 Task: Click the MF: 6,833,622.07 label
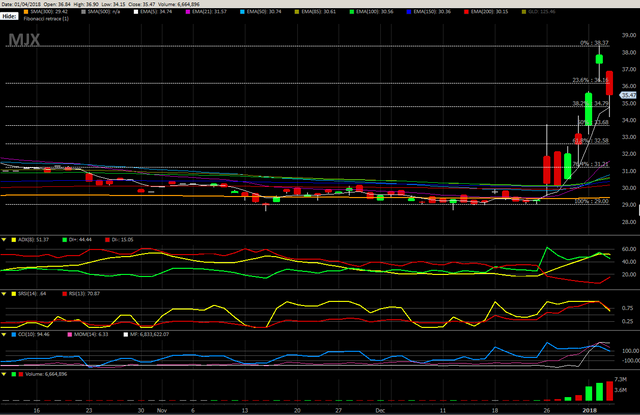[149, 335]
